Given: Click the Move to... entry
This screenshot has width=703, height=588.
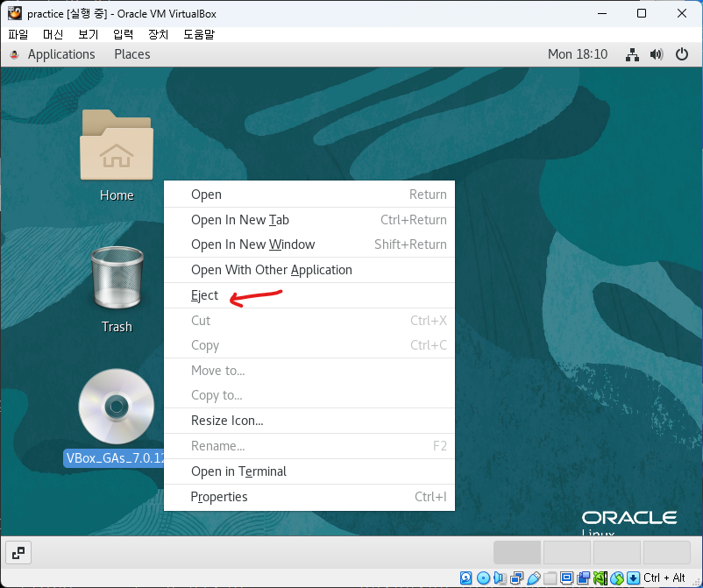Looking at the screenshot, I should pyautogui.click(x=309, y=371).
